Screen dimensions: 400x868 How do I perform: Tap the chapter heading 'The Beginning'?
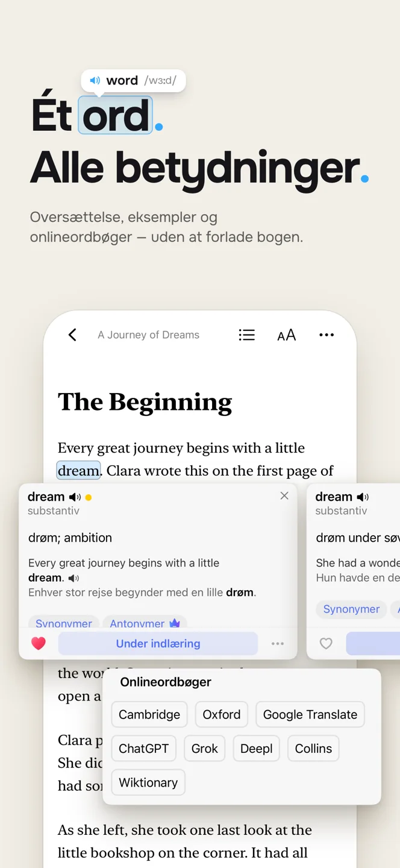click(x=145, y=403)
